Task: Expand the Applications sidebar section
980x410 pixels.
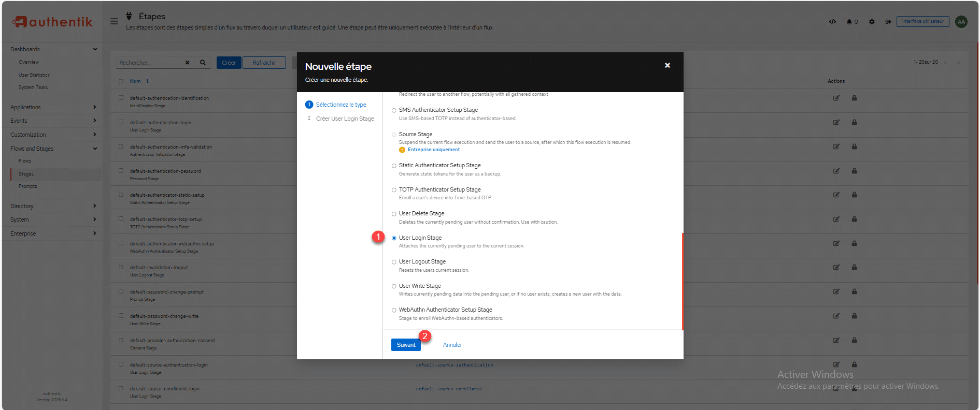Action: (x=52, y=107)
